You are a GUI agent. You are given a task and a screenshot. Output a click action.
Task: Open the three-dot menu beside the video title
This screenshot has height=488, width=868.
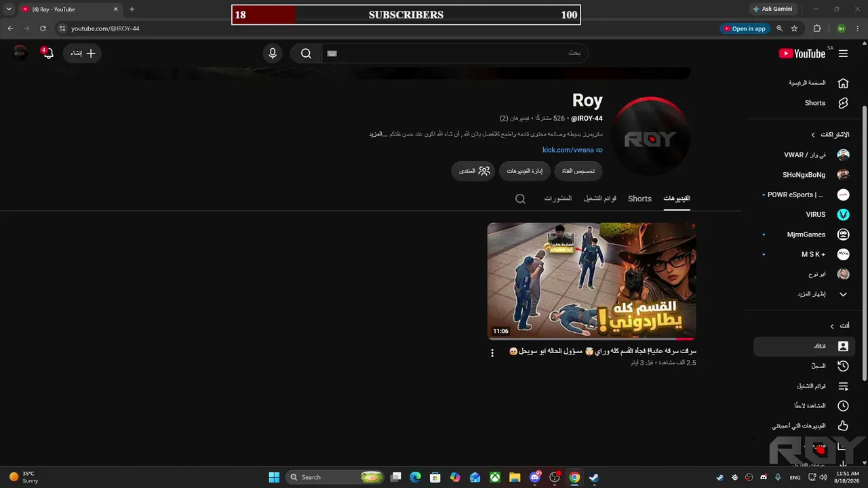(492, 353)
